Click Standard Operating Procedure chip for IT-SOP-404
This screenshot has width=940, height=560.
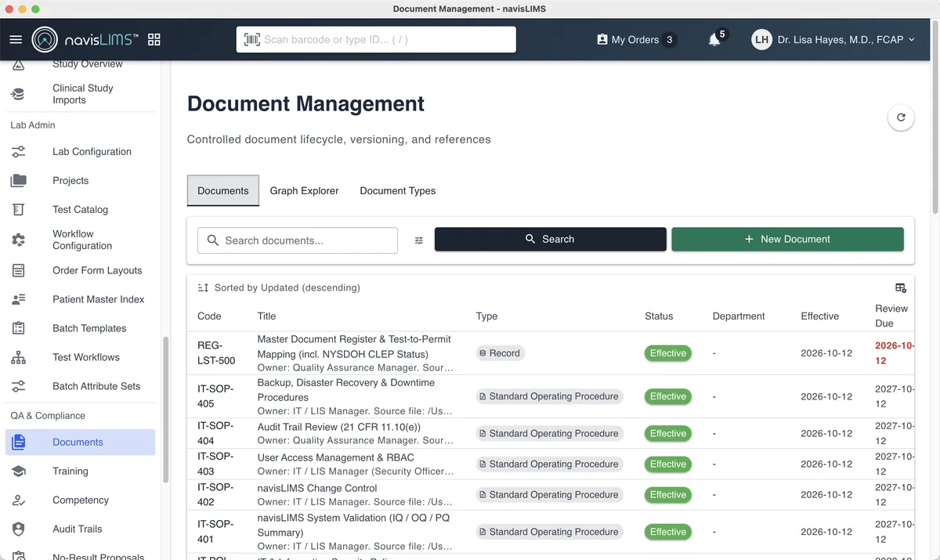pyautogui.click(x=550, y=433)
